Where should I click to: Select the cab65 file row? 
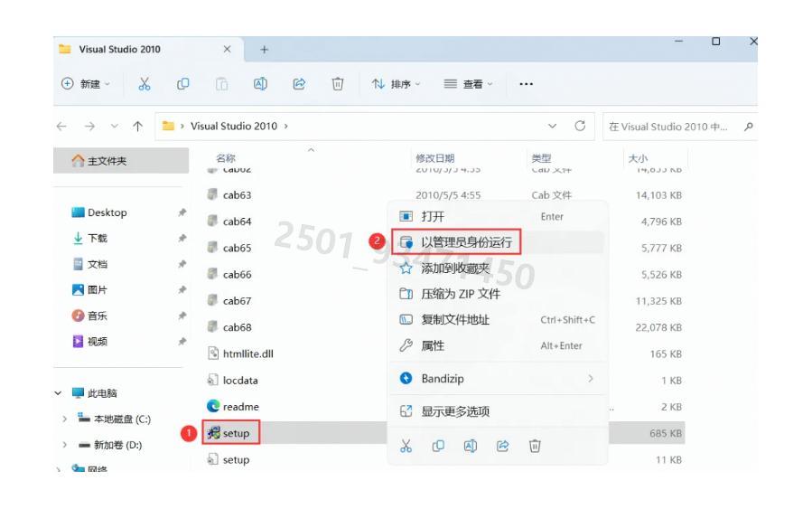coord(445,248)
